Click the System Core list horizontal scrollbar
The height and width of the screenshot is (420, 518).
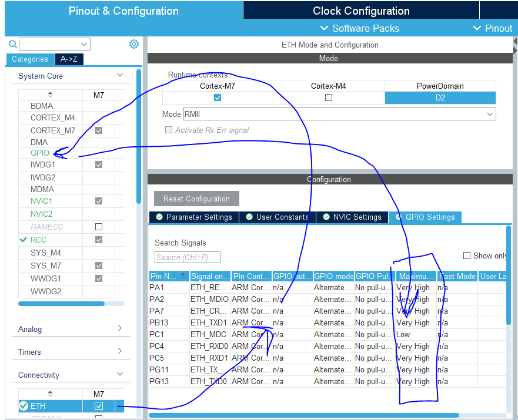[62, 304]
